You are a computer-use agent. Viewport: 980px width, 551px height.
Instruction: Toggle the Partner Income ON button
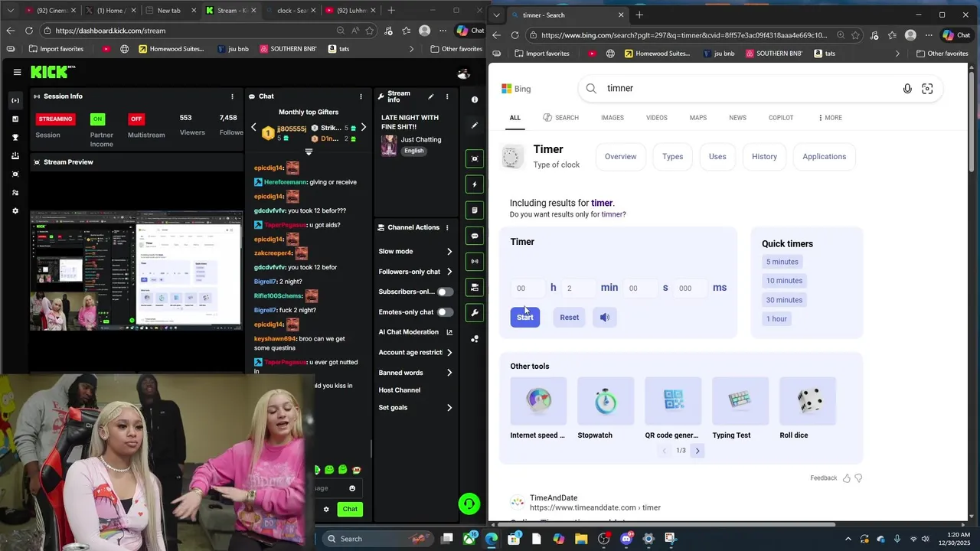(x=97, y=119)
